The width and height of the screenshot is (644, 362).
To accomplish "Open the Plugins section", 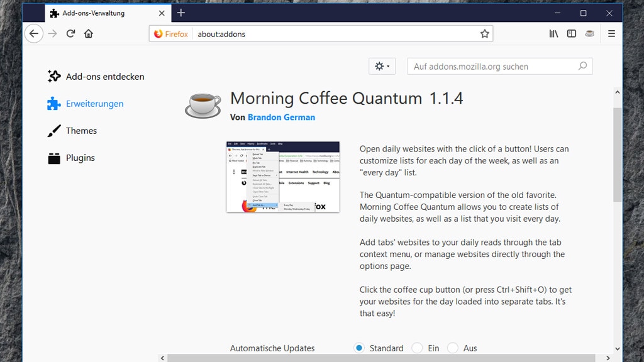I will [x=71, y=158].
